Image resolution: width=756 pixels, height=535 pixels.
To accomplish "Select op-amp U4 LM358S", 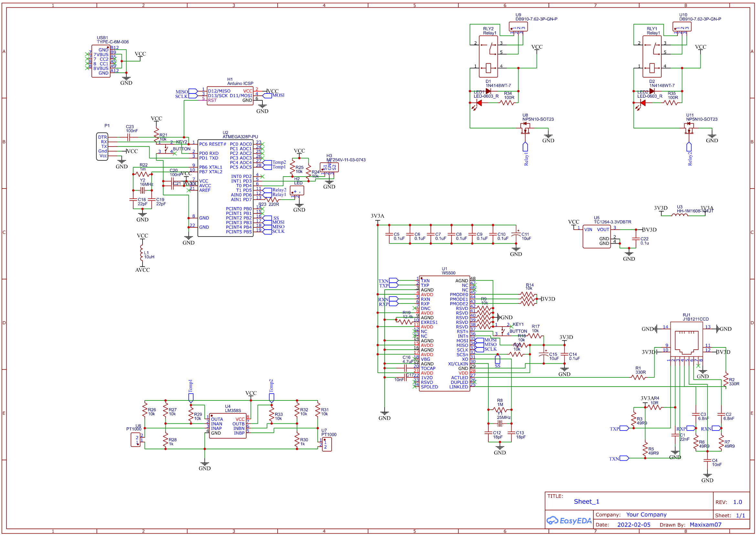I will [x=228, y=426].
